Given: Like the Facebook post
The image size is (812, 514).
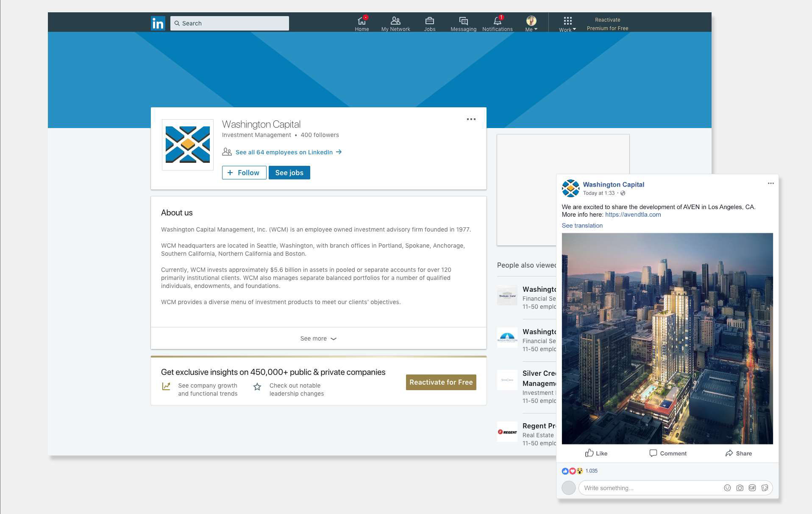Looking at the screenshot, I should click(596, 453).
